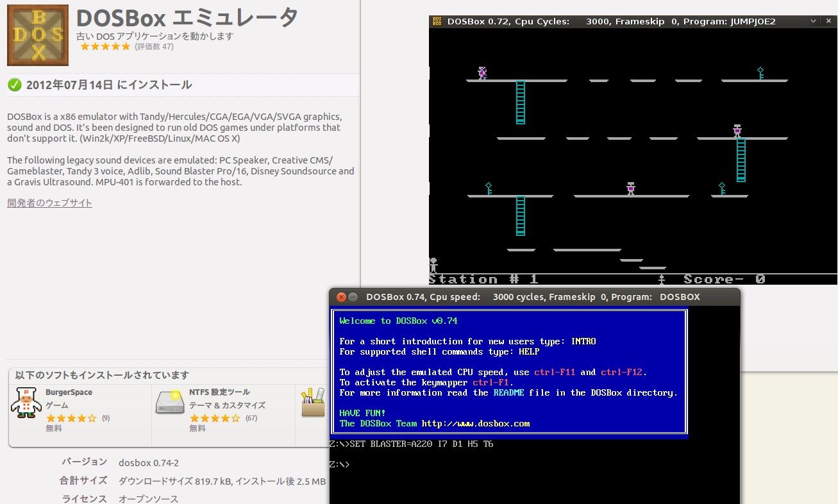Click the toolbox app icon beside NTFS 設定ツール
The image size is (838, 504).
313,403
